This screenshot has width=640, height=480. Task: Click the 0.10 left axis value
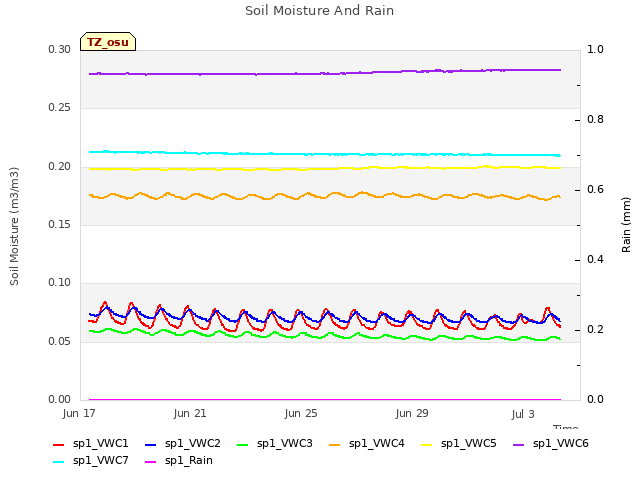pyautogui.click(x=60, y=282)
